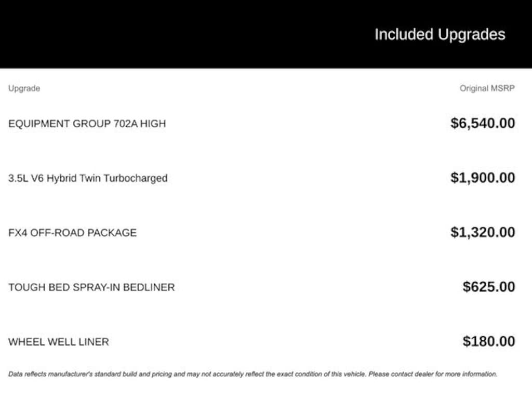The image size is (532, 399).
Task: Select the Tough Bed Spray-In Bedliner label
Action: coord(91,287)
